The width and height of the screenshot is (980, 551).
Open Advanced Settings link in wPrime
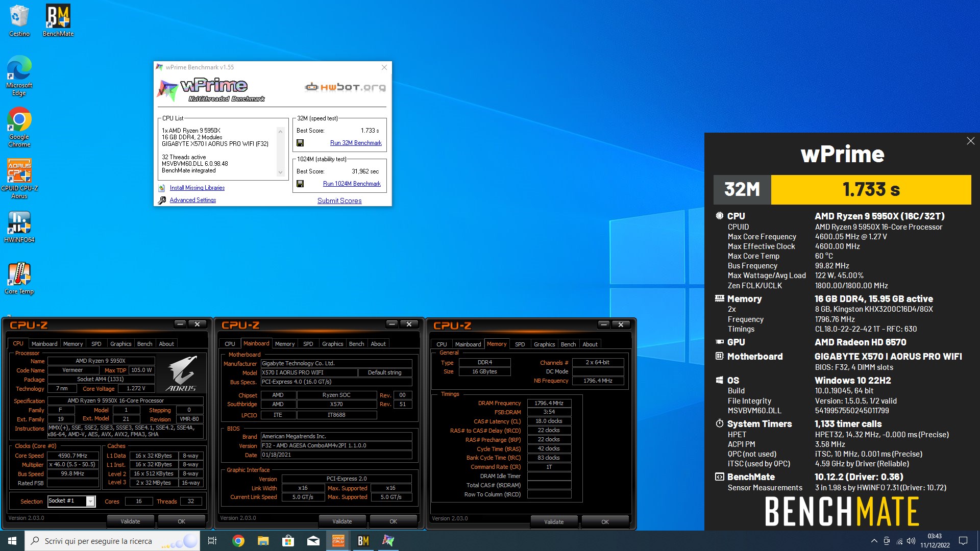tap(193, 200)
